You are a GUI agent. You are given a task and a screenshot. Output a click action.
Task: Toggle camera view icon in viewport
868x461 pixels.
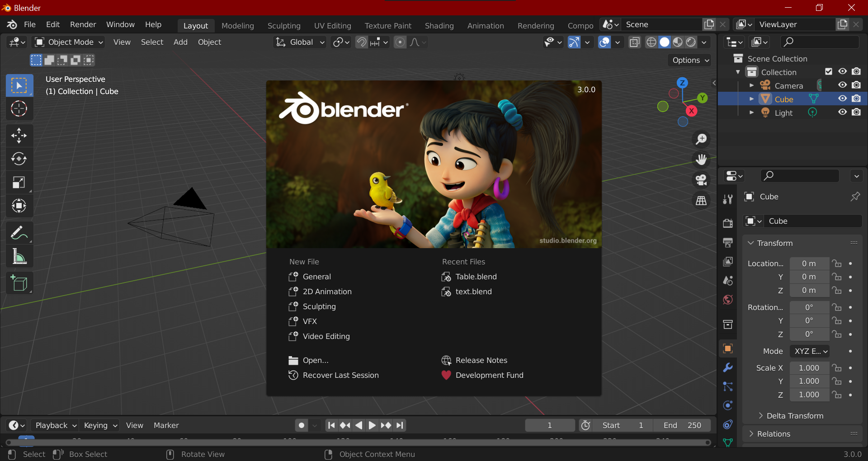point(701,180)
